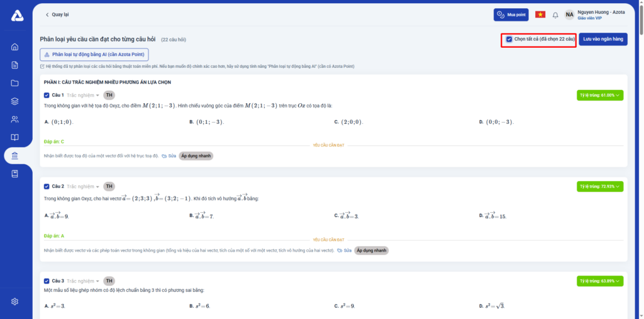
Task: Open Câu 1 'Trắc nghiệm' type dropdown
Action: tap(83, 95)
